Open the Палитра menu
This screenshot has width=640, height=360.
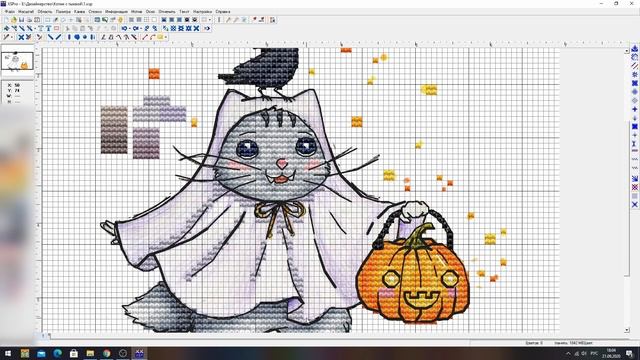63,12
